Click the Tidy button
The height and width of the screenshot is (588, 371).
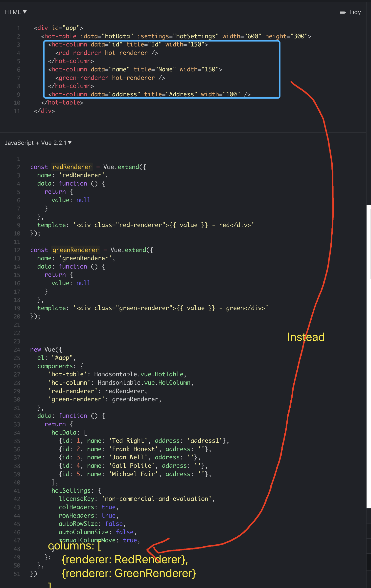[x=350, y=12]
